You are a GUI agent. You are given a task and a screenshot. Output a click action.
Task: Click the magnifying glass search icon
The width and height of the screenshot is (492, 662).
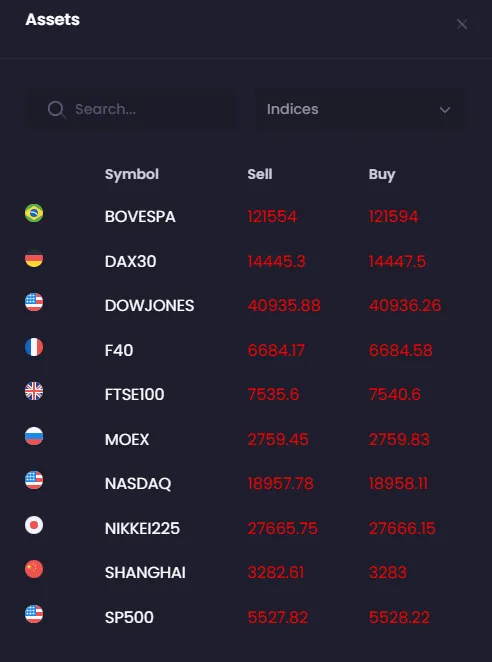(57, 110)
